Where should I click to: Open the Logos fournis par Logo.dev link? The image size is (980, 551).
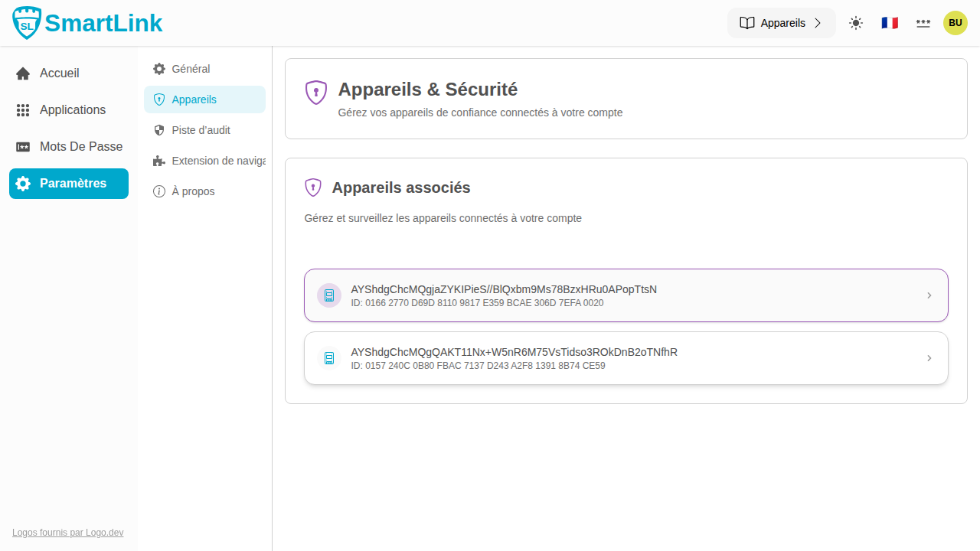pyautogui.click(x=67, y=532)
